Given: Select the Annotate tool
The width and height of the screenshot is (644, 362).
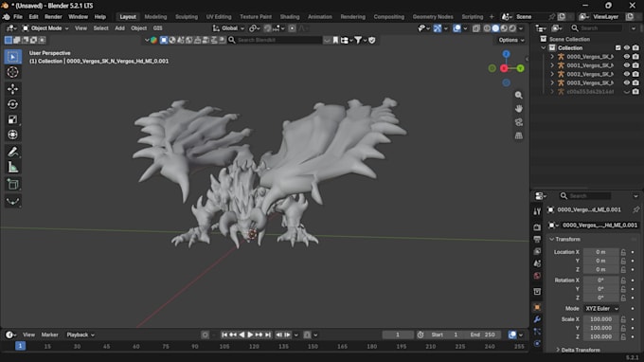Looking at the screenshot, I should [x=12, y=152].
